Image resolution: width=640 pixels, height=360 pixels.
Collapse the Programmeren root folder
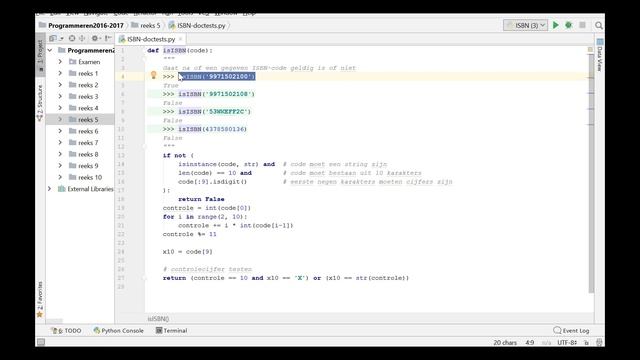(x=50, y=50)
